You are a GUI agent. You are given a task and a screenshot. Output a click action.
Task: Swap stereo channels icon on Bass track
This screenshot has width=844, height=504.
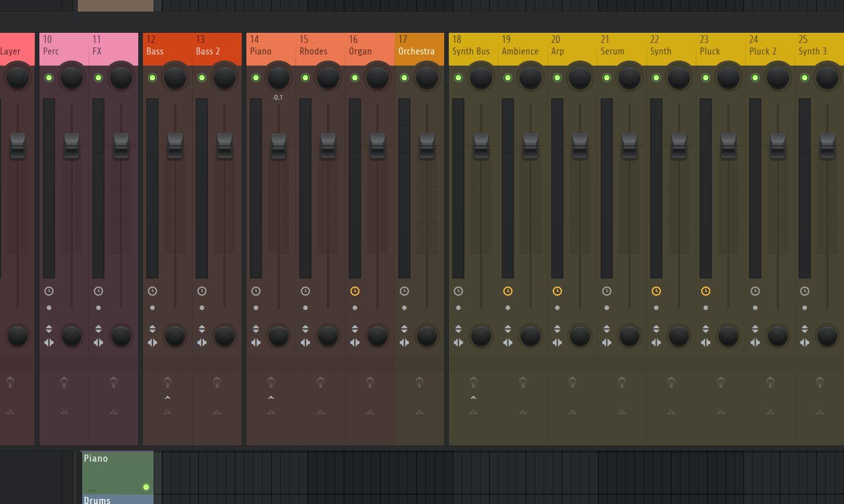(152, 343)
